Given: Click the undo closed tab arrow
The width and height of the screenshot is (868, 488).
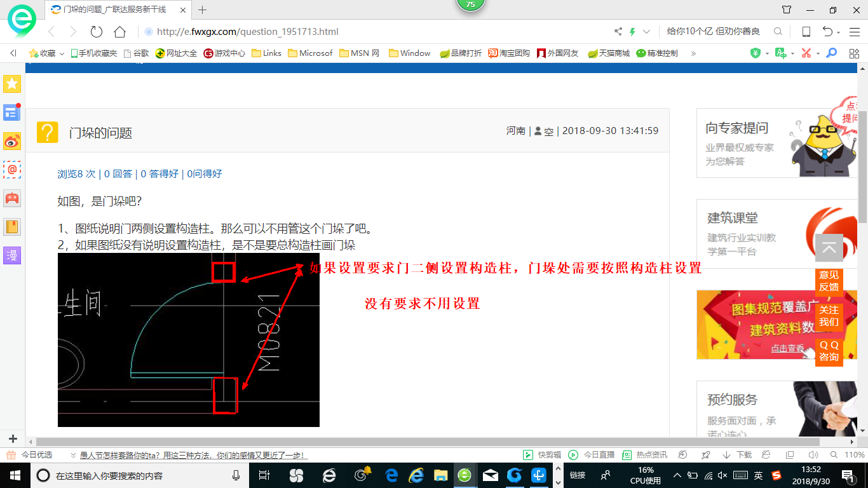Looking at the screenshot, I should click(x=827, y=32).
